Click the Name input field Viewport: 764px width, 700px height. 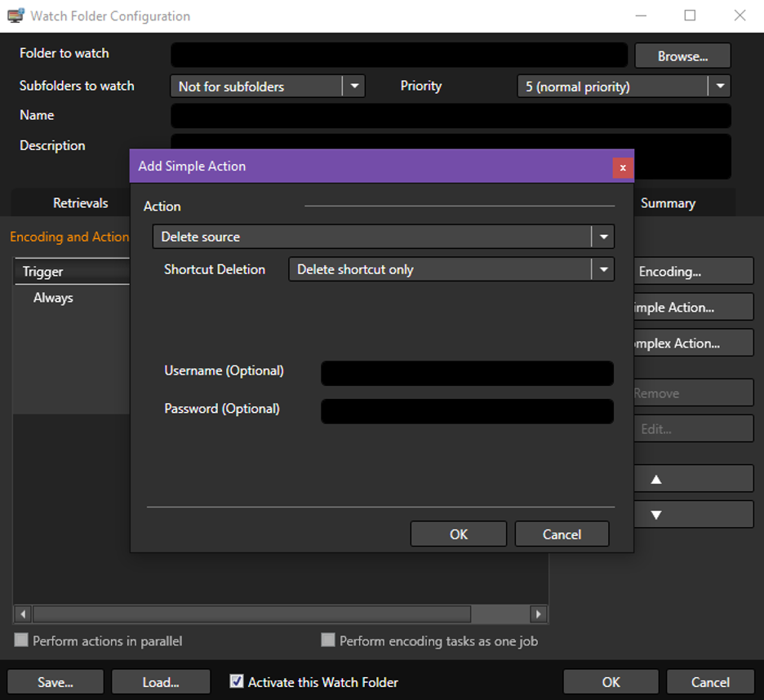[x=451, y=116]
